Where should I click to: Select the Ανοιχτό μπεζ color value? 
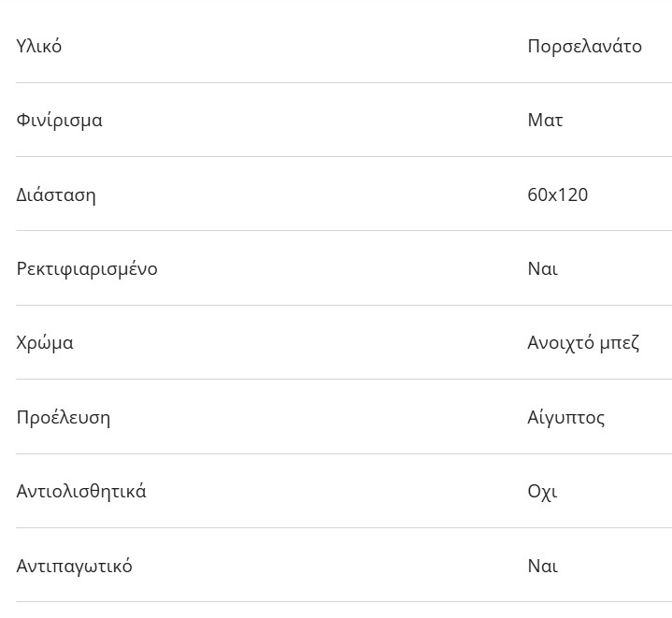point(583,342)
